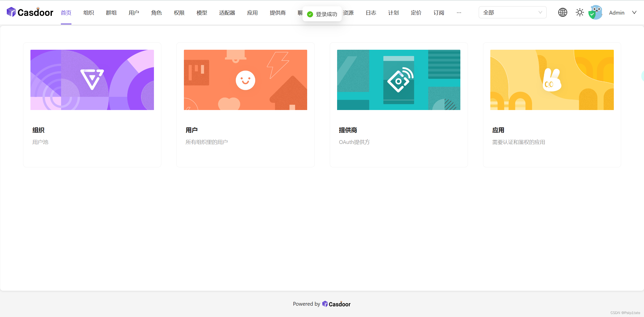The height and width of the screenshot is (317, 644).
Task: Click the teal 提供商 card image
Action: 399,80
